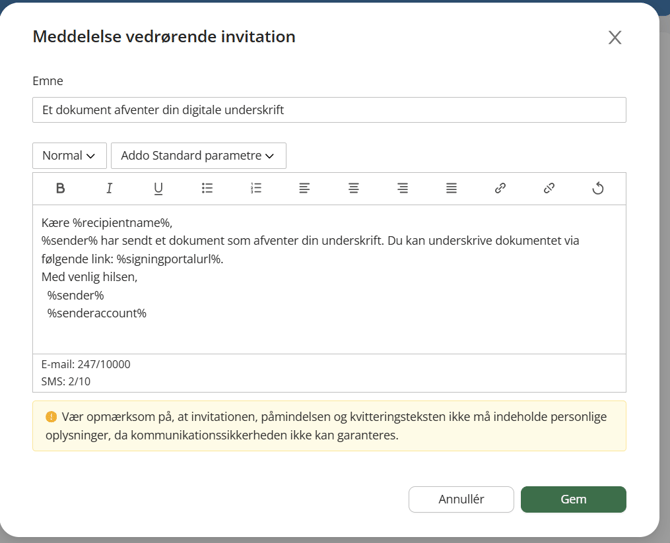Align text to the left

coord(305,188)
